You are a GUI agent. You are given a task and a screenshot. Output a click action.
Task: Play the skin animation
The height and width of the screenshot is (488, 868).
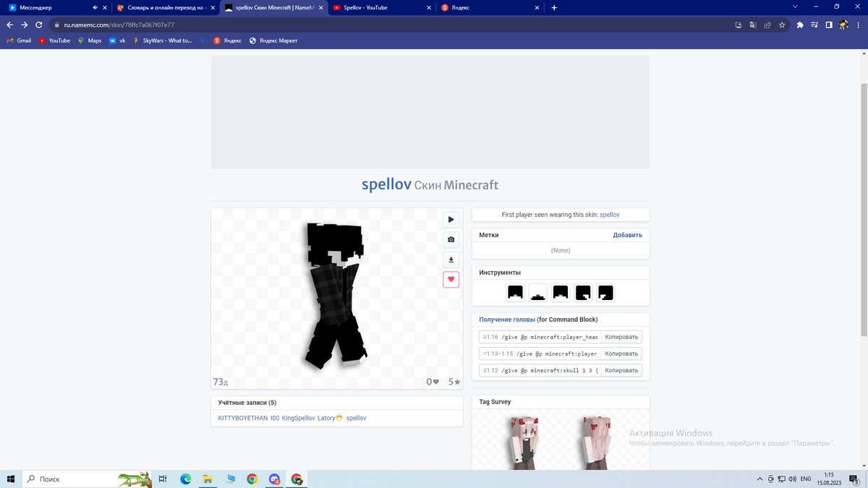click(x=451, y=219)
